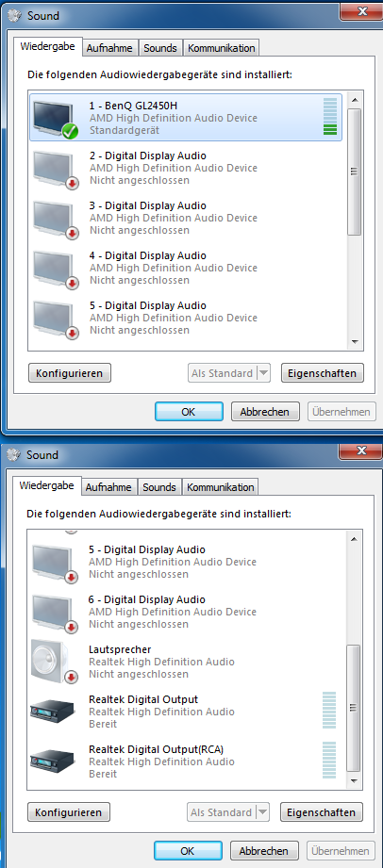Close the lower Sound window
This screenshot has height=868, width=383.
(x=360, y=451)
